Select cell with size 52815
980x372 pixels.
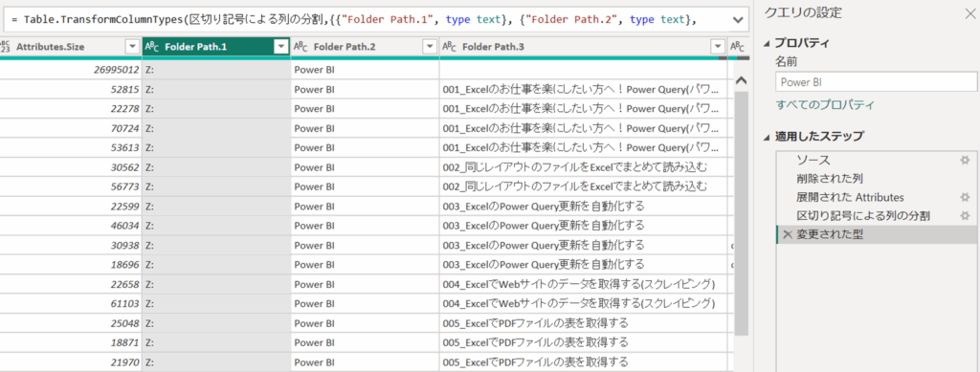pyautogui.click(x=71, y=89)
